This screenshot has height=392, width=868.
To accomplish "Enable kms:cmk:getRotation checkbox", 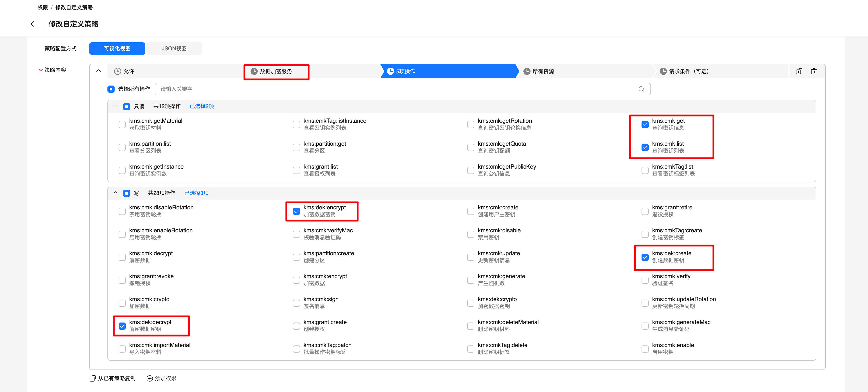I will click(x=471, y=125).
